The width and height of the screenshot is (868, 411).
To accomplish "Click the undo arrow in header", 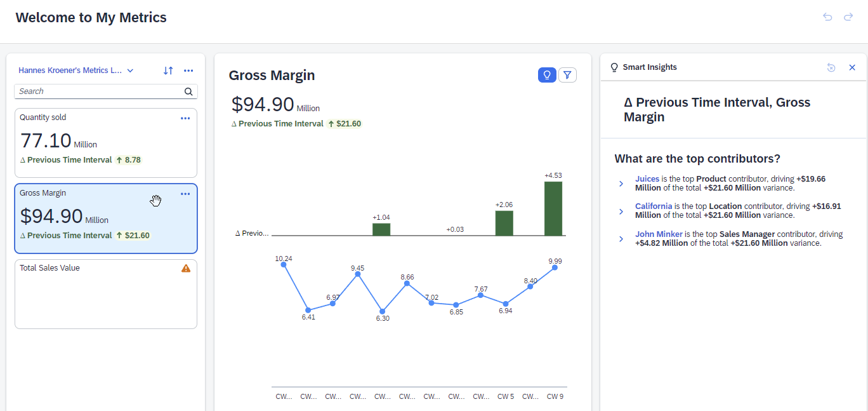I will (827, 17).
